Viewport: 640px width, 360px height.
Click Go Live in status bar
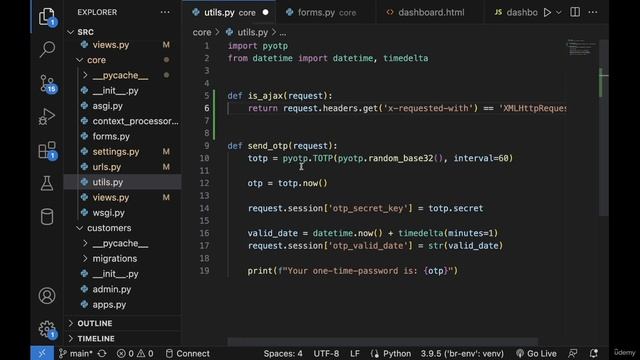(536, 353)
